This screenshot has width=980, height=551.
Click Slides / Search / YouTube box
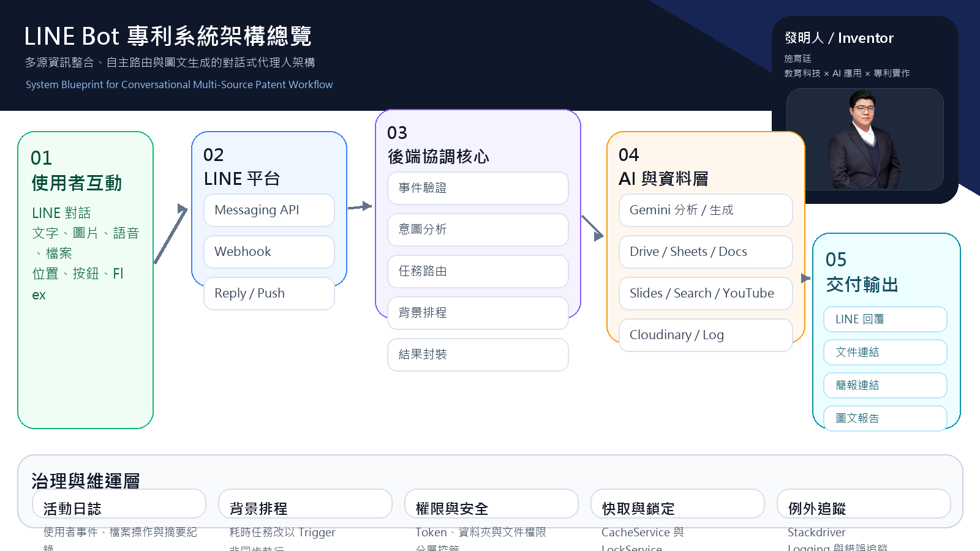[x=706, y=293]
